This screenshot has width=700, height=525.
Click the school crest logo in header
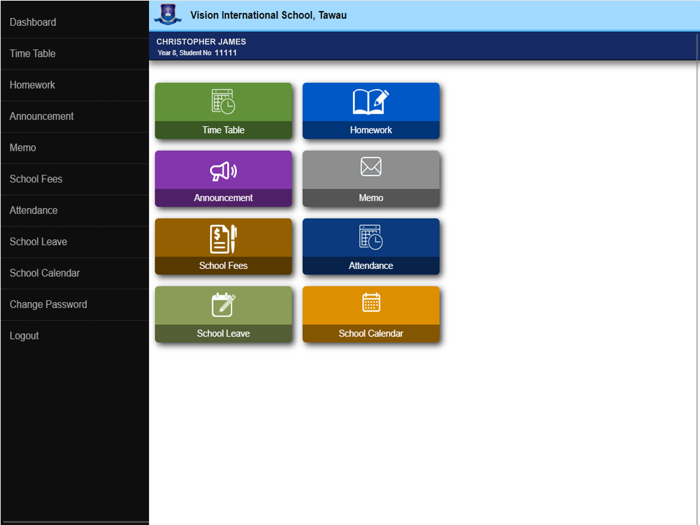tap(168, 15)
